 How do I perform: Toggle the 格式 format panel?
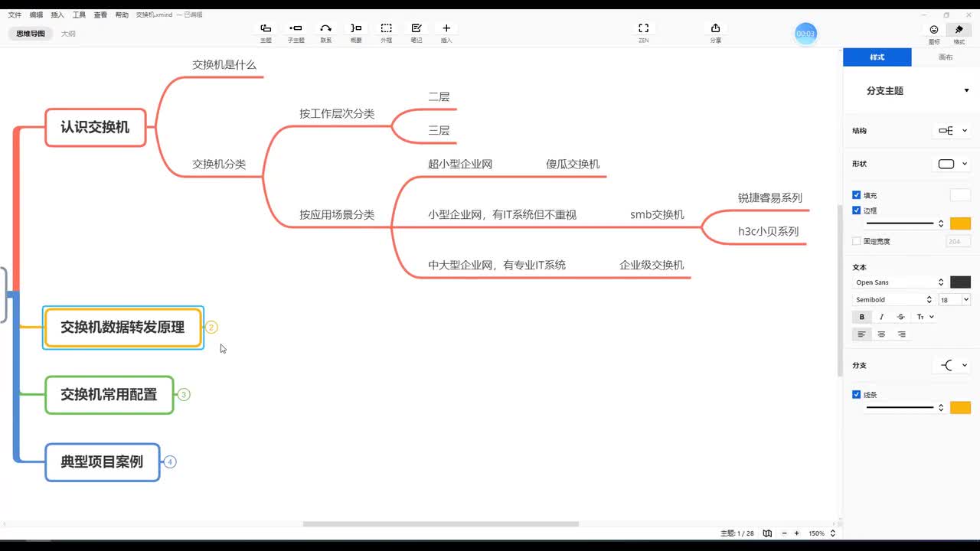pos(959,32)
